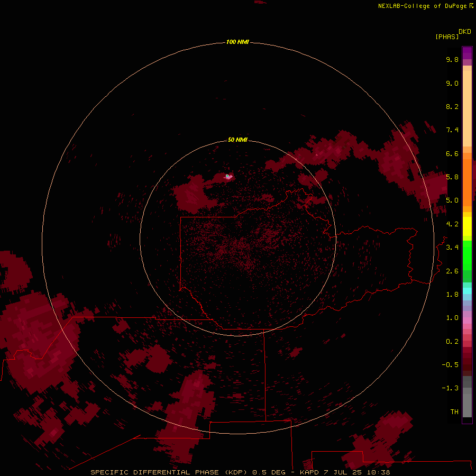This screenshot has height=476, width=476.
Task: Pick the bright green segment of the color scale
Action: [x=467, y=255]
